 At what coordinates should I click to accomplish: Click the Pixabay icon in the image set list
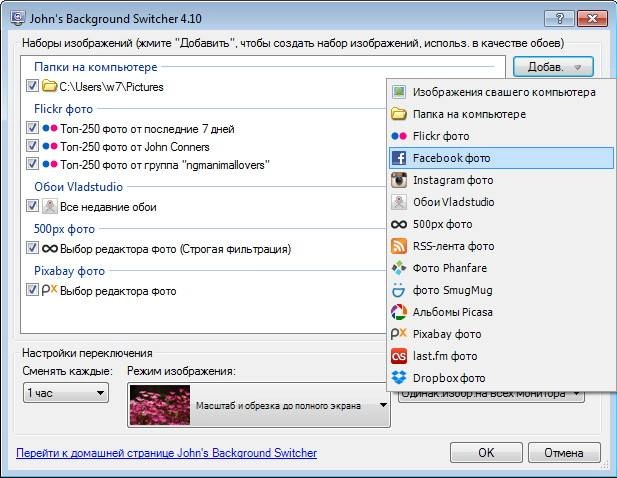pyautogui.click(x=50, y=290)
